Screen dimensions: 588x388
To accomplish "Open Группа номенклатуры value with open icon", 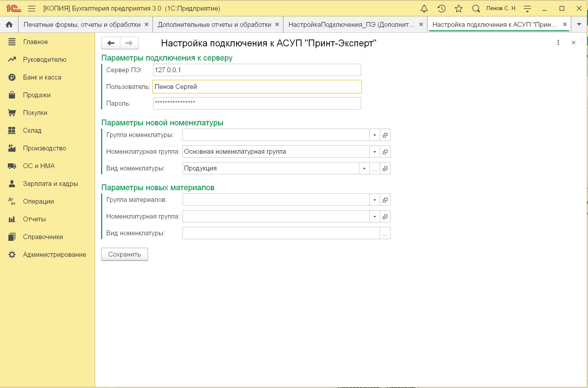I will point(385,135).
